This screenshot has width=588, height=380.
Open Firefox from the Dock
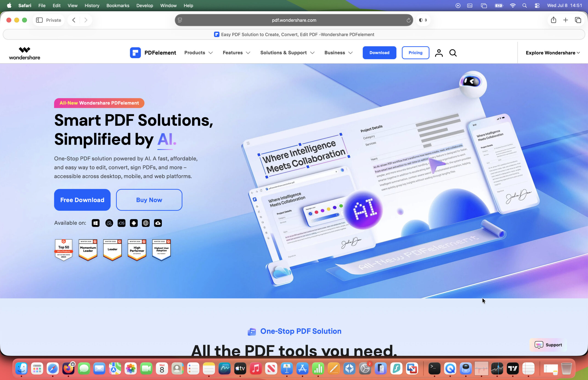point(68,368)
